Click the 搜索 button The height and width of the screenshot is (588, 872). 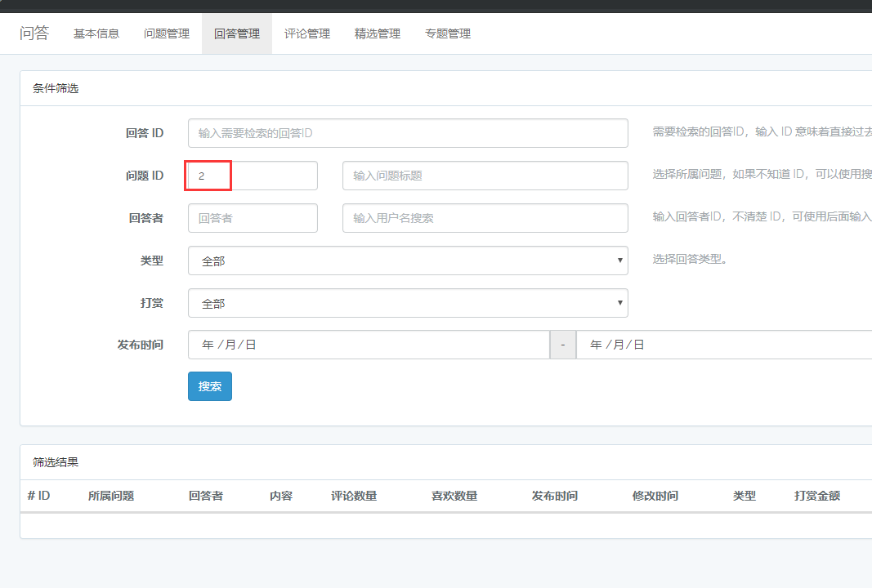click(x=209, y=385)
